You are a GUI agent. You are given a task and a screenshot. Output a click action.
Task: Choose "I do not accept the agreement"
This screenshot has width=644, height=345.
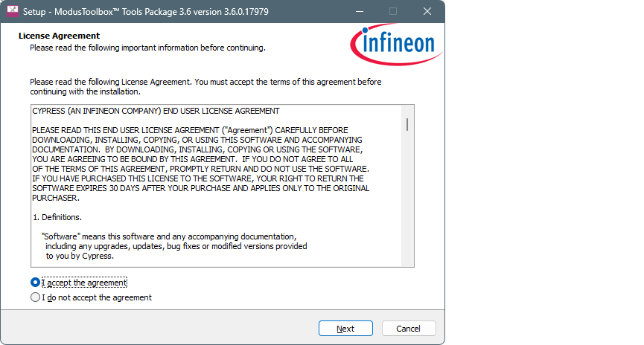(36, 297)
